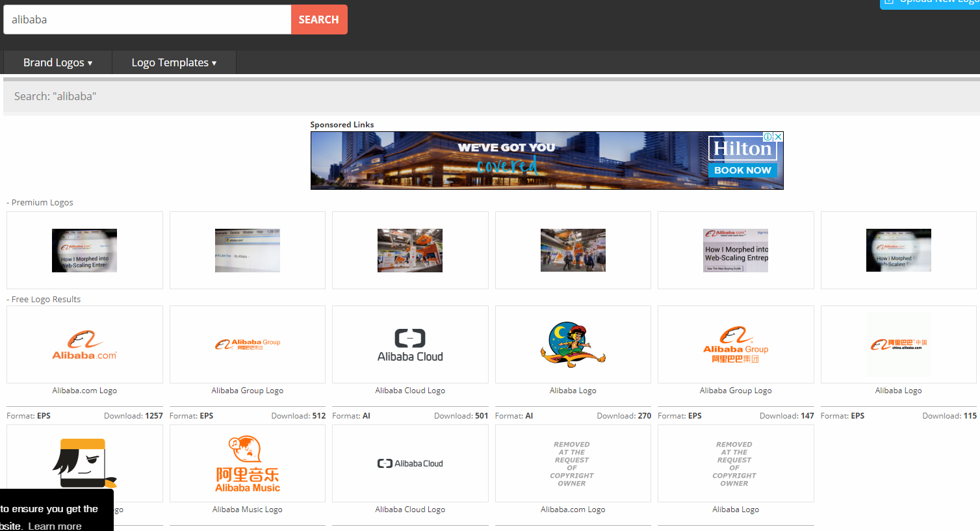Click the 'Sponsored Links' label
Screen dimensions: 980x531
pos(342,125)
